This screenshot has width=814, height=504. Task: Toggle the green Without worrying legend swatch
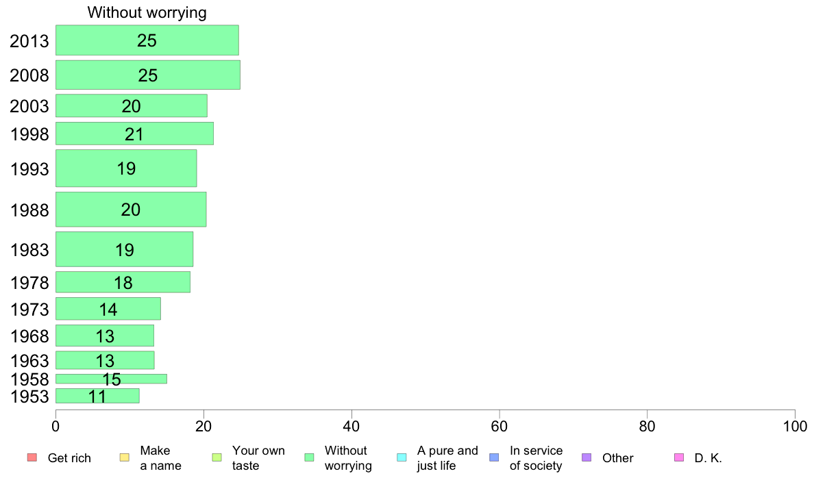pyautogui.click(x=310, y=457)
